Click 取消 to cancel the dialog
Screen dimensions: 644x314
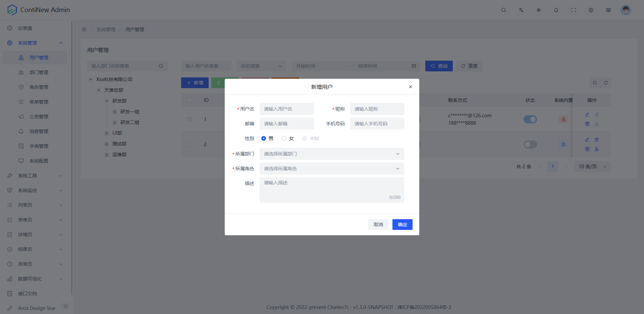pos(378,225)
